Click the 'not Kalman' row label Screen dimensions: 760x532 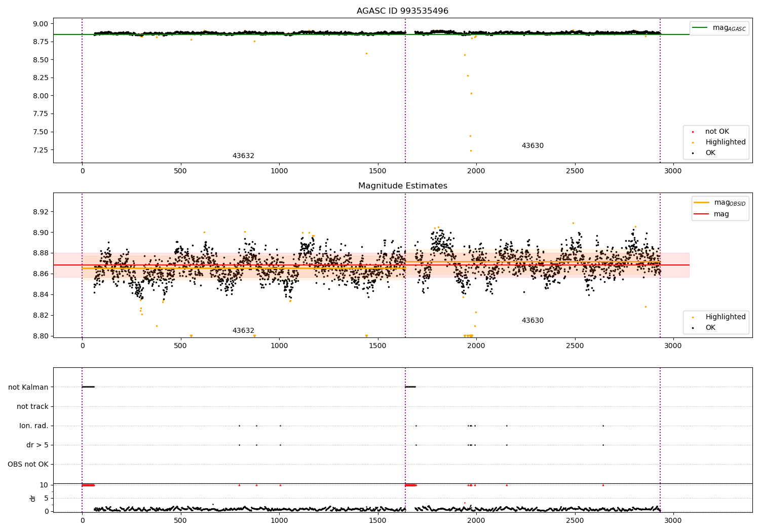28,387
